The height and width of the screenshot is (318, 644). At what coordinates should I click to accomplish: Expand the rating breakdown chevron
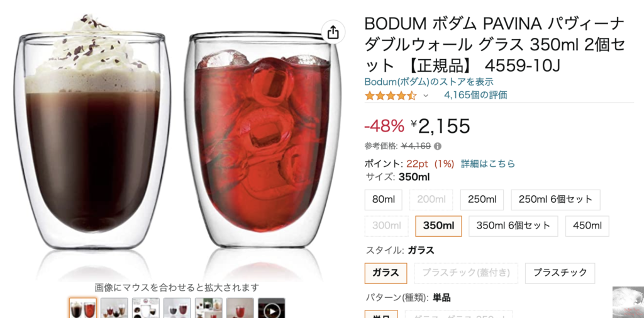click(x=426, y=96)
